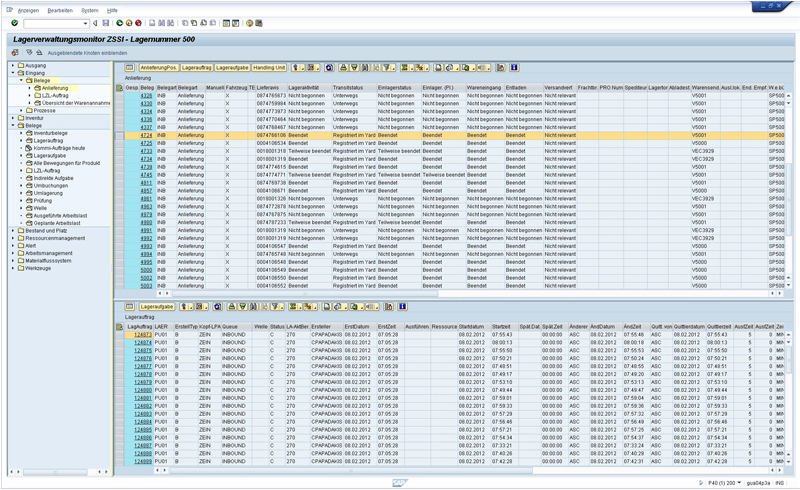Click the green Enter checkmark icon

click(14, 23)
